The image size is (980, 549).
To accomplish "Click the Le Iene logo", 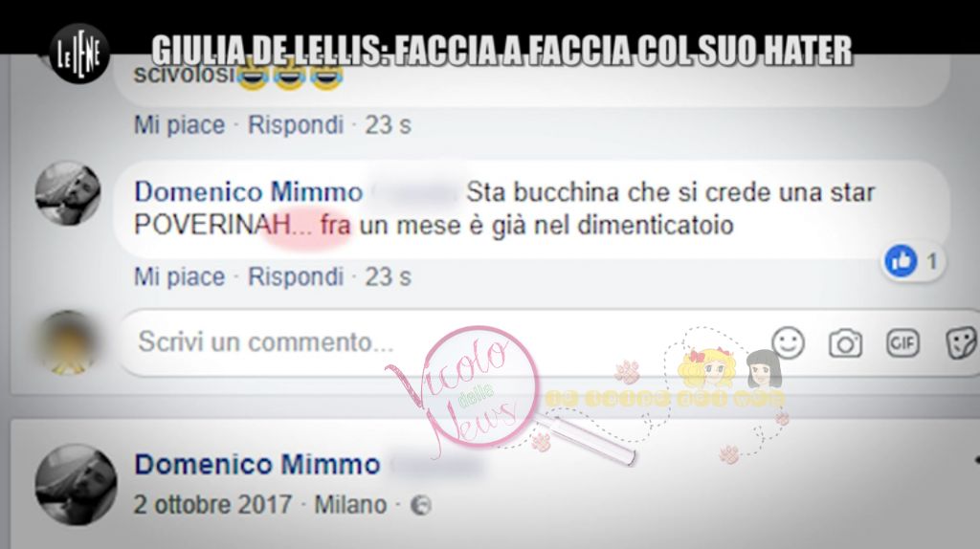I will coord(78,55).
